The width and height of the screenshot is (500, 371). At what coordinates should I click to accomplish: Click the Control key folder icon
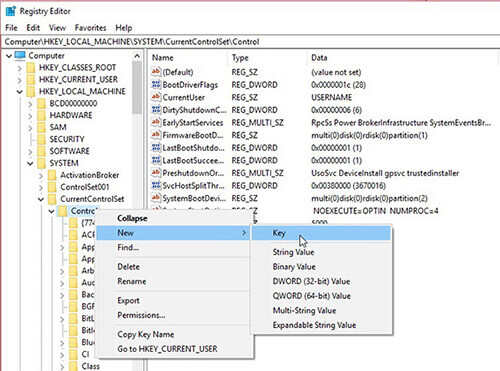coord(63,211)
